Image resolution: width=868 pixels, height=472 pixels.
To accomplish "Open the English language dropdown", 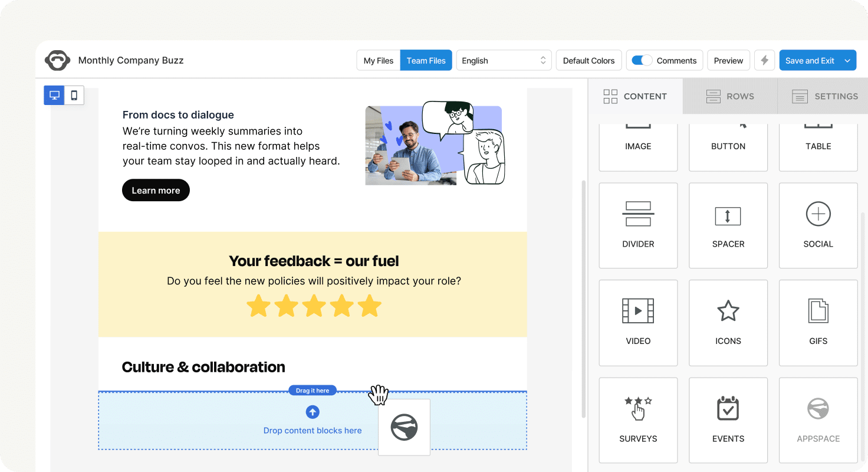I will tap(504, 60).
